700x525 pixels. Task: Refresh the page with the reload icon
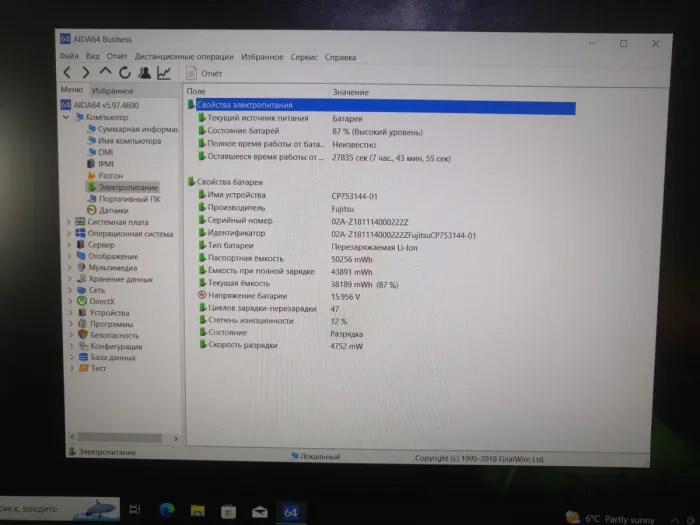pyautogui.click(x=125, y=73)
